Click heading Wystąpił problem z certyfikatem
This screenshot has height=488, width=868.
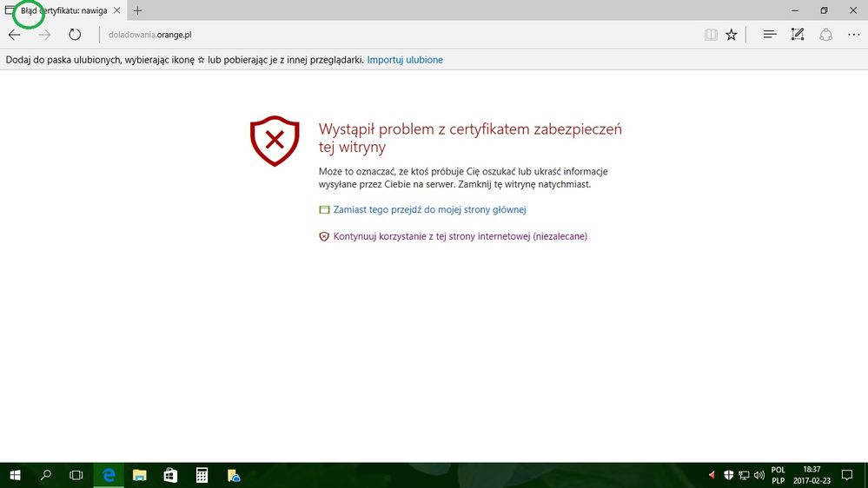(x=470, y=138)
